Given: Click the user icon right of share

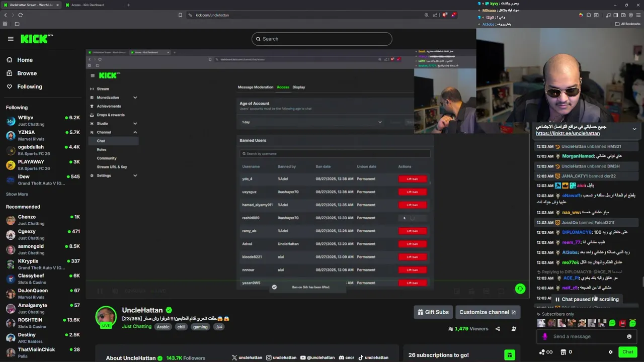Looking at the screenshot, I should click(x=514, y=329).
